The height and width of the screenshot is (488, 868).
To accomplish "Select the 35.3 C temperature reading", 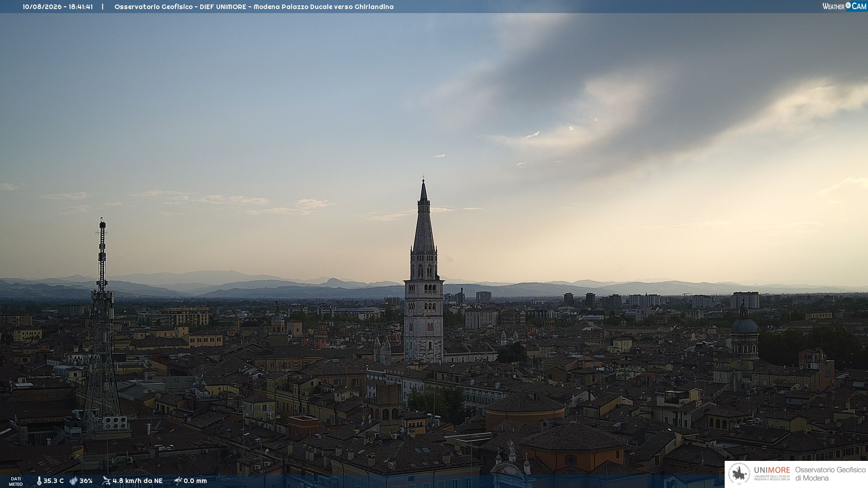I will (53, 481).
